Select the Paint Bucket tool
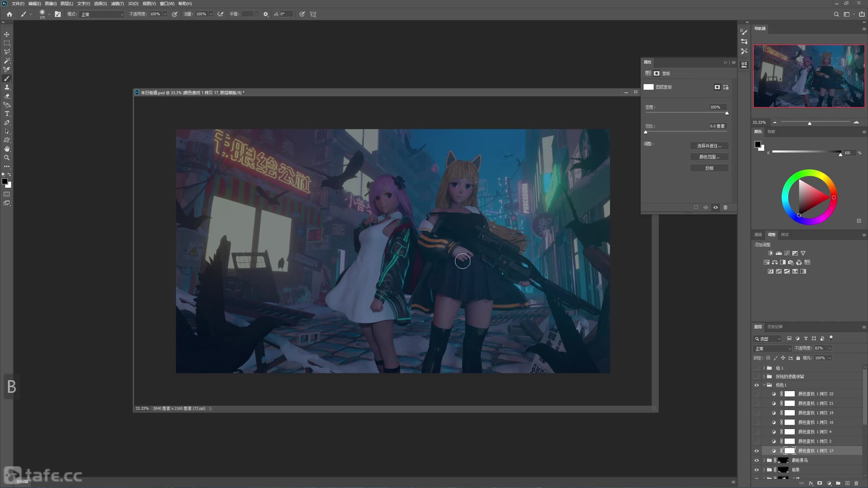Image resolution: width=868 pixels, height=488 pixels. 7,105
